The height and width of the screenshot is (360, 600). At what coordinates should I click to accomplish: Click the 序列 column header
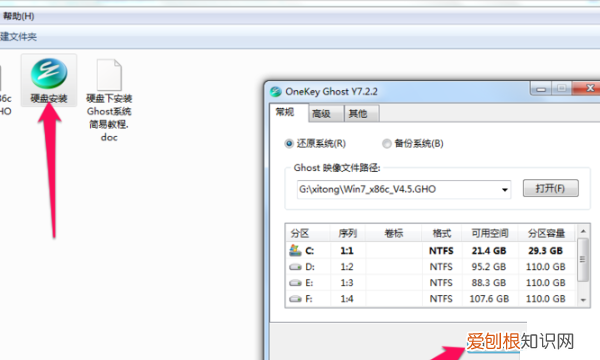tap(347, 233)
